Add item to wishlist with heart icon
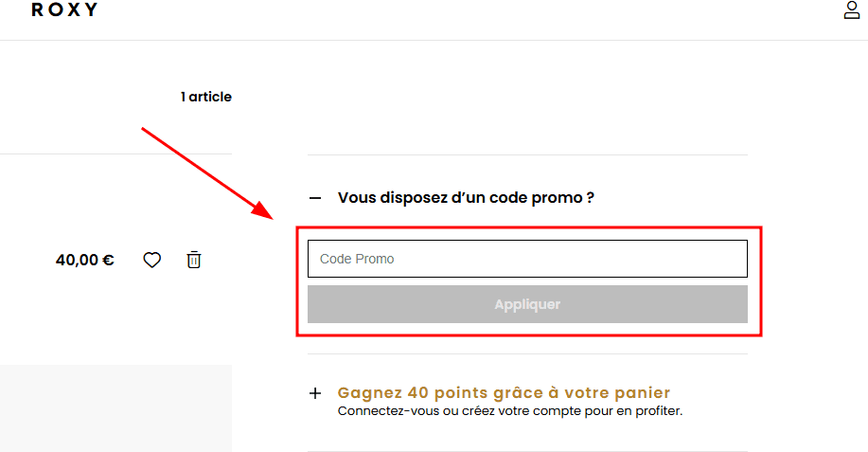Viewport: 868px width, 452px height. click(x=151, y=260)
